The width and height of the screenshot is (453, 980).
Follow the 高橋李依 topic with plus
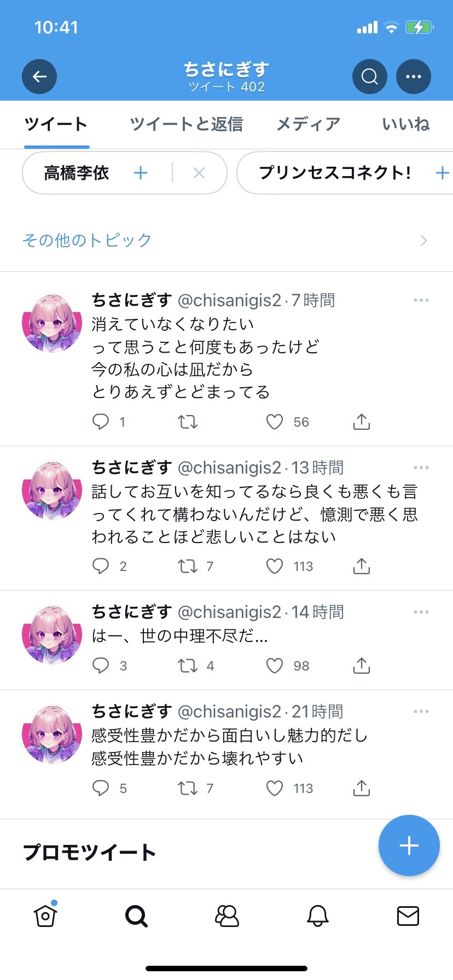141,173
